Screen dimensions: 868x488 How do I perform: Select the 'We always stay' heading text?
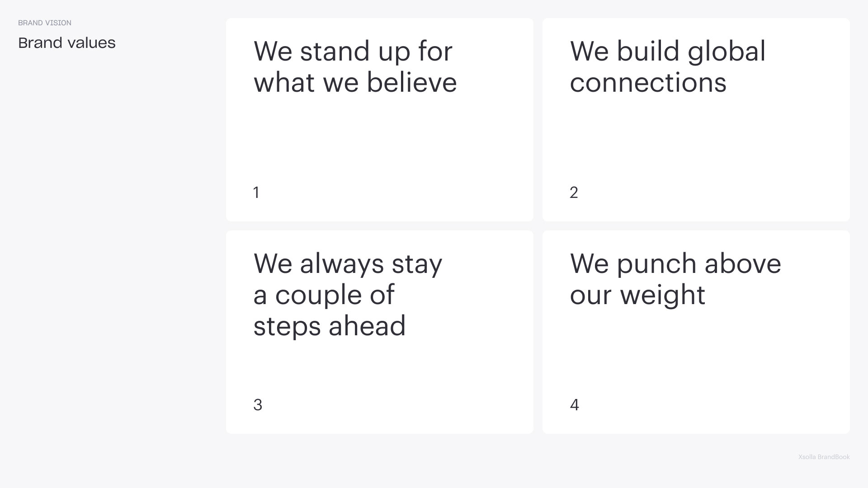[348, 264]
